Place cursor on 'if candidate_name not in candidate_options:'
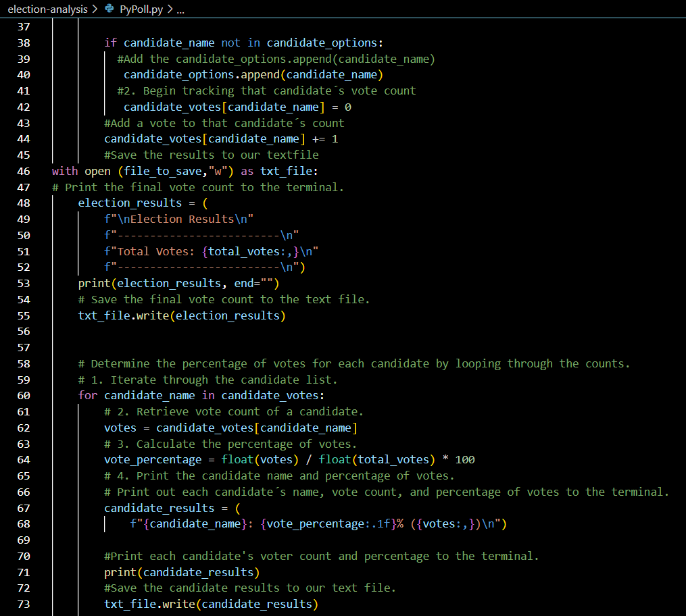Screen dimensions: 686x616 (244, 43)
